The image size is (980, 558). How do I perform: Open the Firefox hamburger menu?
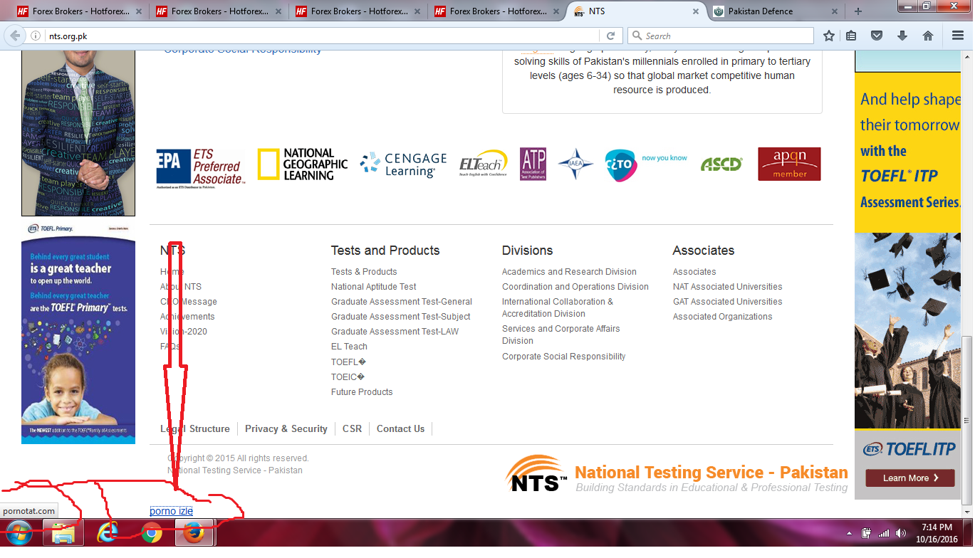(957, 36)
